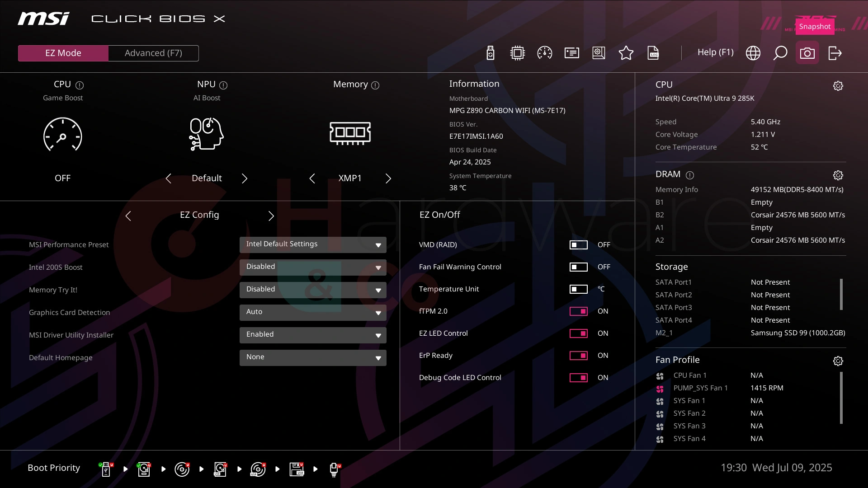The width and height of the screenshot is (868, 488).
Task: Click the 19:30 clock time
Action: (734, 468)
